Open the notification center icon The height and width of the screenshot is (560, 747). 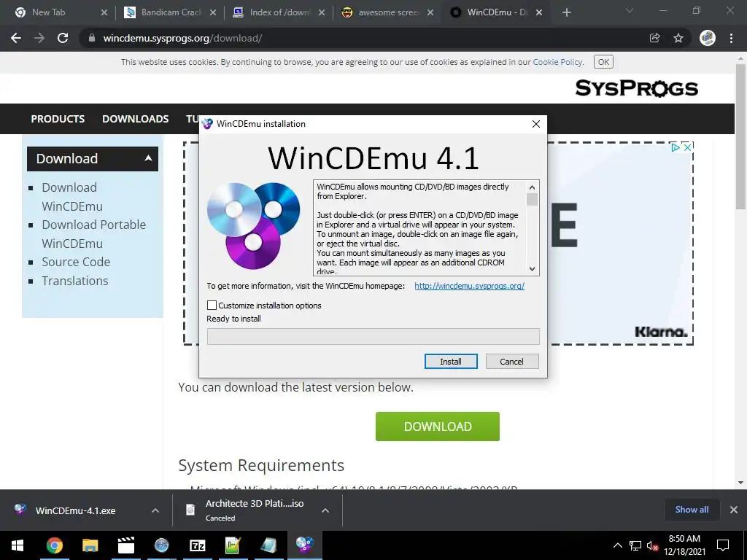(x=723, y=545)
